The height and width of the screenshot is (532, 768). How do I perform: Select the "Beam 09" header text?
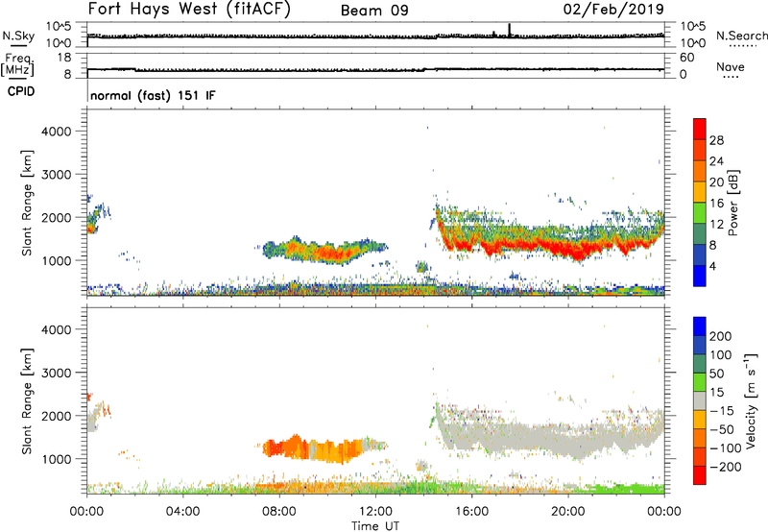[374, 11]
